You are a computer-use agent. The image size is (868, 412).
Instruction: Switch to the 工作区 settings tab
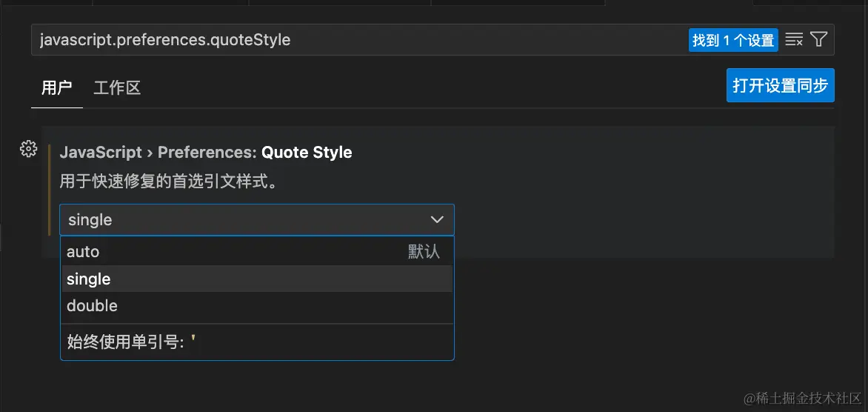[117, 88]
